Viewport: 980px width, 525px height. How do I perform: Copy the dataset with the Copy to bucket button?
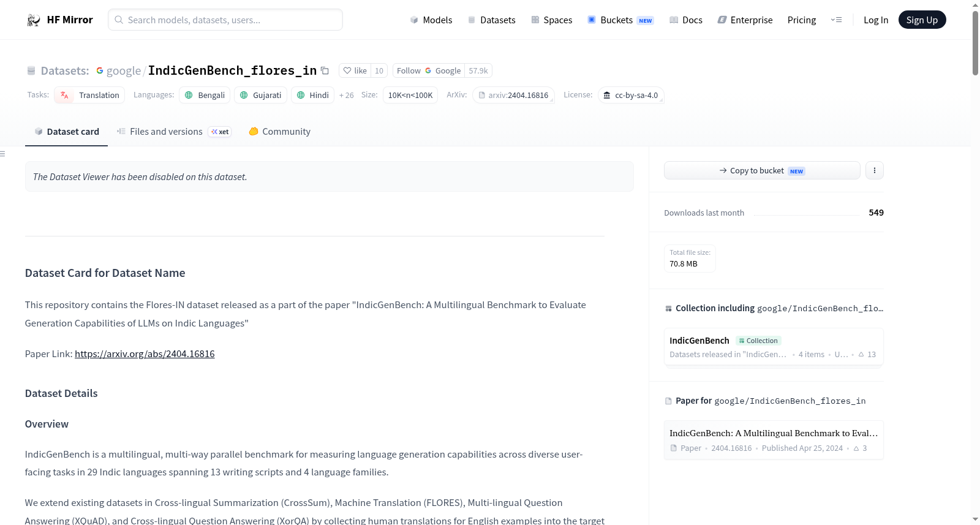762,170
